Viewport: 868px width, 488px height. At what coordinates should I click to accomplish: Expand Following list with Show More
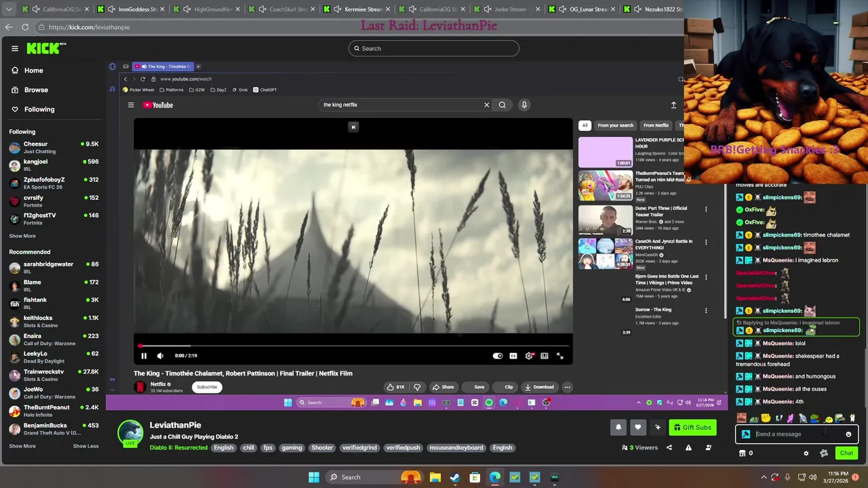click(x=22, y=236)
